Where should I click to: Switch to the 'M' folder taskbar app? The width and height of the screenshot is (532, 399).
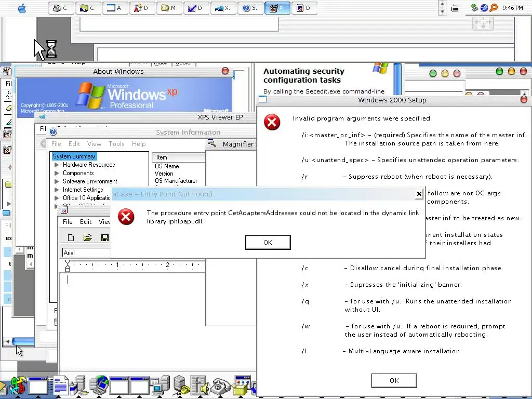point(169,8)
